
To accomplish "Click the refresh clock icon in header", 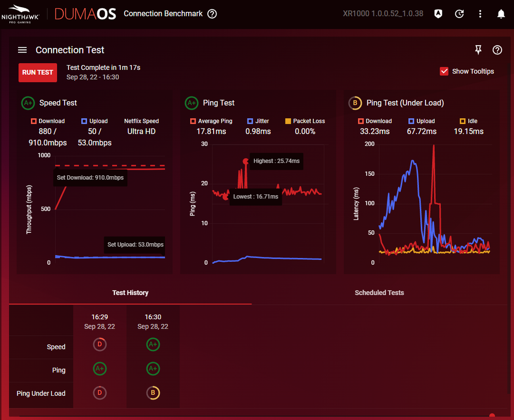I will (x=459, y=14).
